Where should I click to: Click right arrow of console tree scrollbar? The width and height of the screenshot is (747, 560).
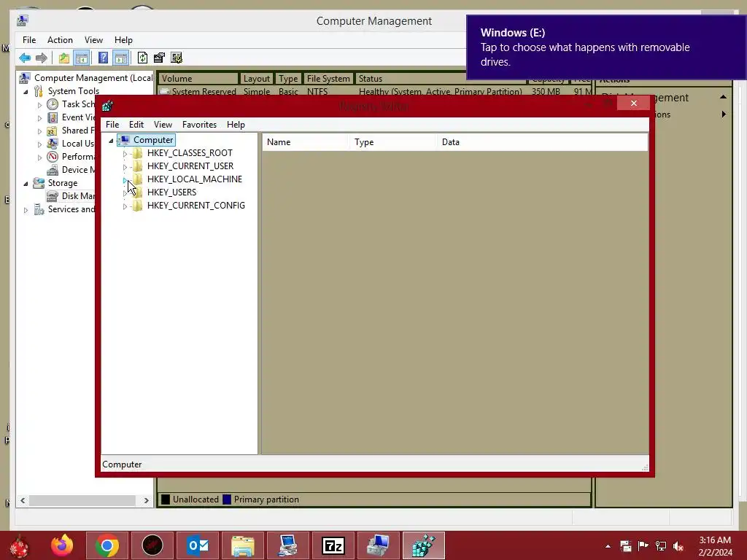point(146,500)
